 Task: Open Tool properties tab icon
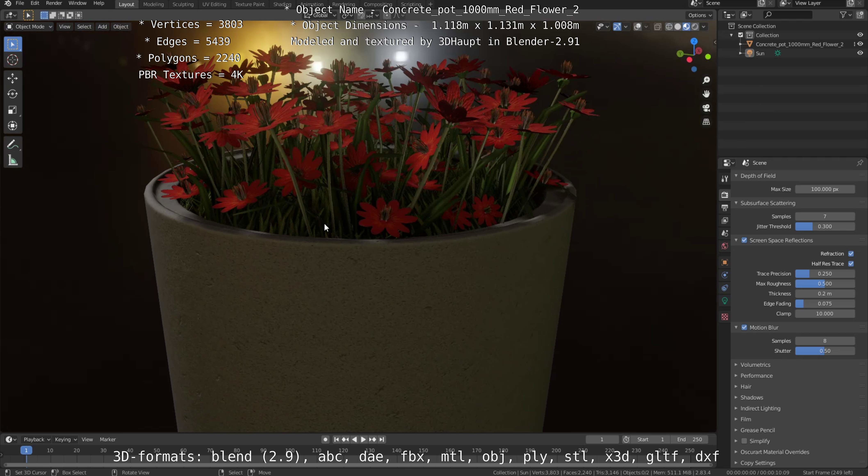pos(724,179)
